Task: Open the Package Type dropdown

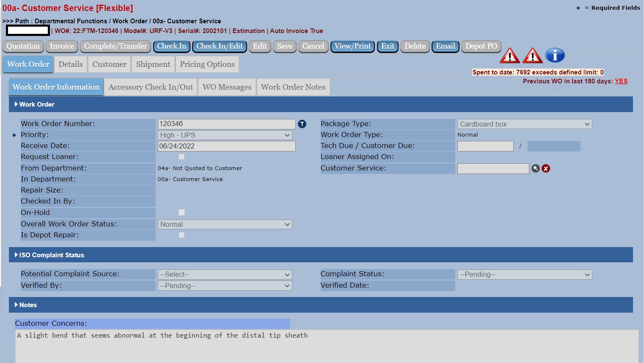Action: pyautogui.click(x=524, y=124)
